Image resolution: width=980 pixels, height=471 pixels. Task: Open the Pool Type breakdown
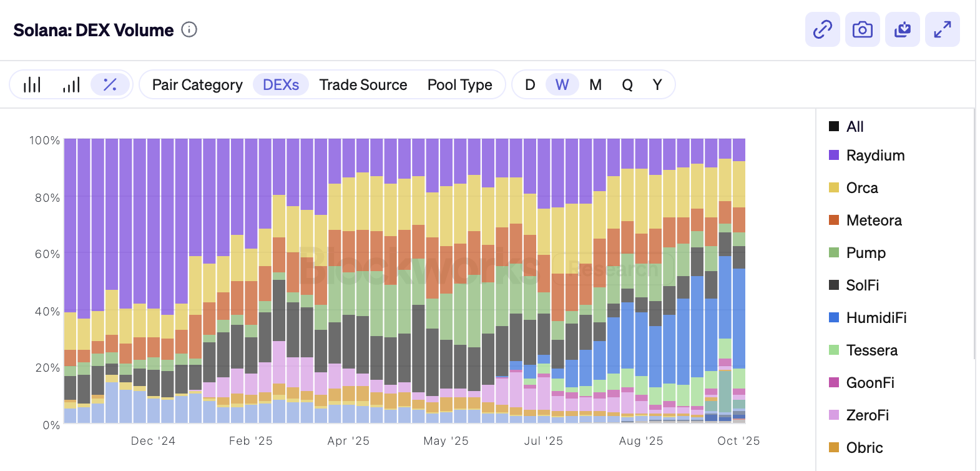point(459,85)
